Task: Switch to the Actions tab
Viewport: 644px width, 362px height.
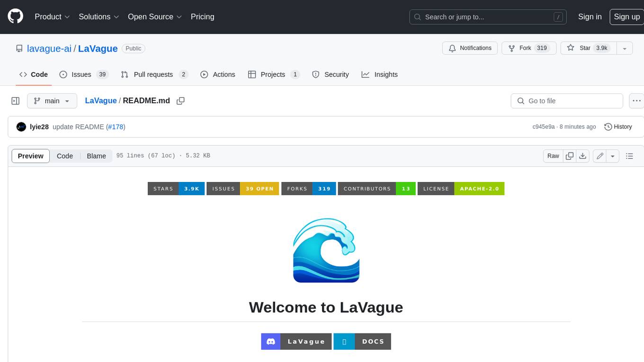Action: (218, 74)
